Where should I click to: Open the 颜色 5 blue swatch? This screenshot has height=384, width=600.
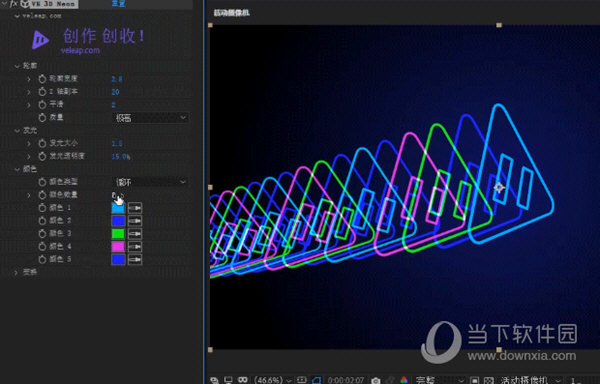118,260
